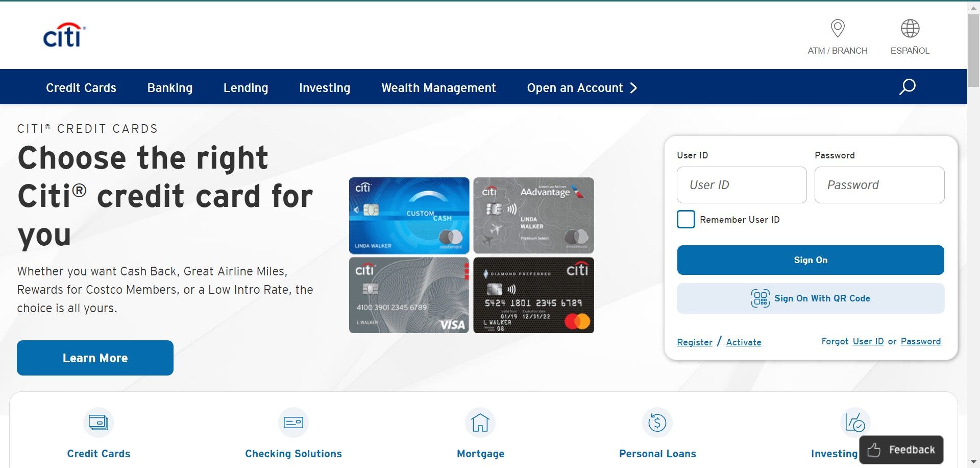
Task: Open the Wealth Management navigation menu
Action: click(439, 88)
